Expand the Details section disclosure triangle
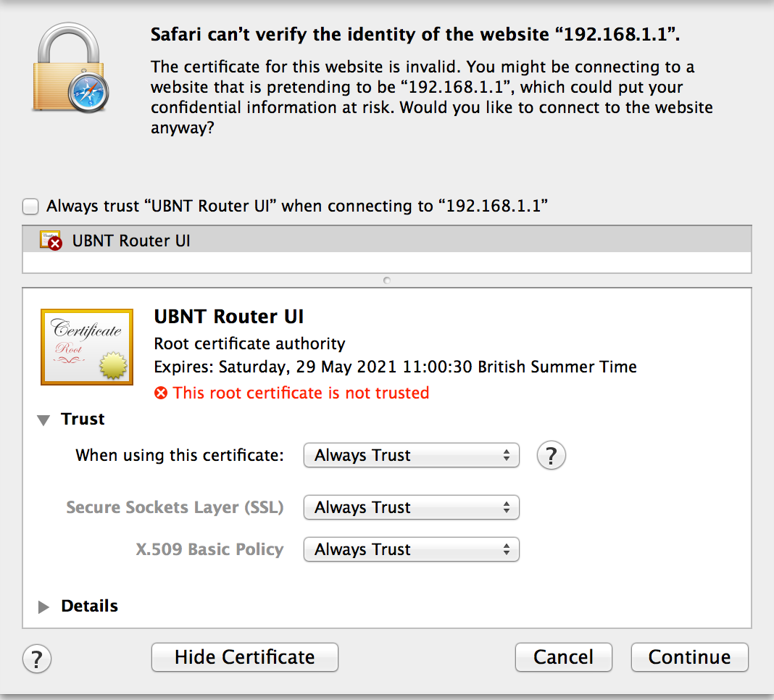This screenshot has width=774, height=700. [x=44, y=607]
